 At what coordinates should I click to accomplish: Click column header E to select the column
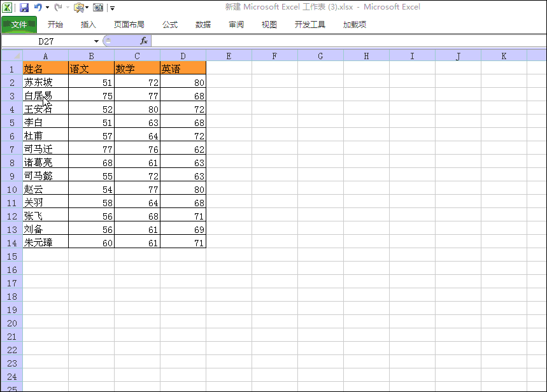228,55
